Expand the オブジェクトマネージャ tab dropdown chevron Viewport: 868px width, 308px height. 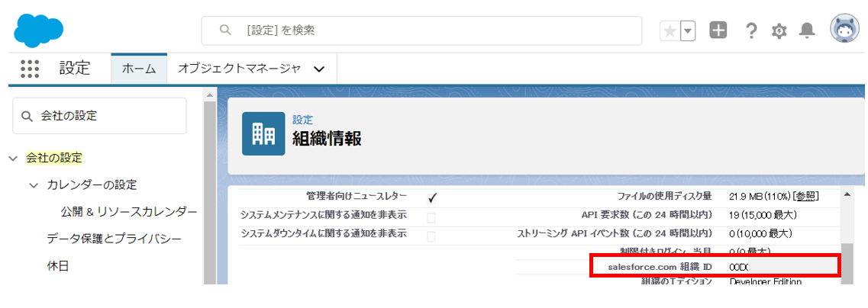click(x=319, y=69)
